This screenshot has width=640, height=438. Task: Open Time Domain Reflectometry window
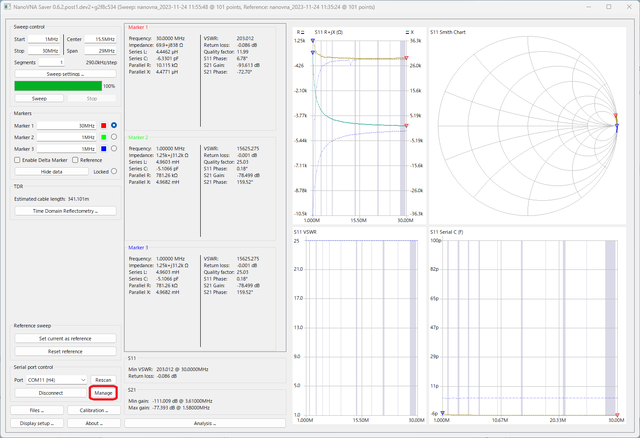pos(65,211)
